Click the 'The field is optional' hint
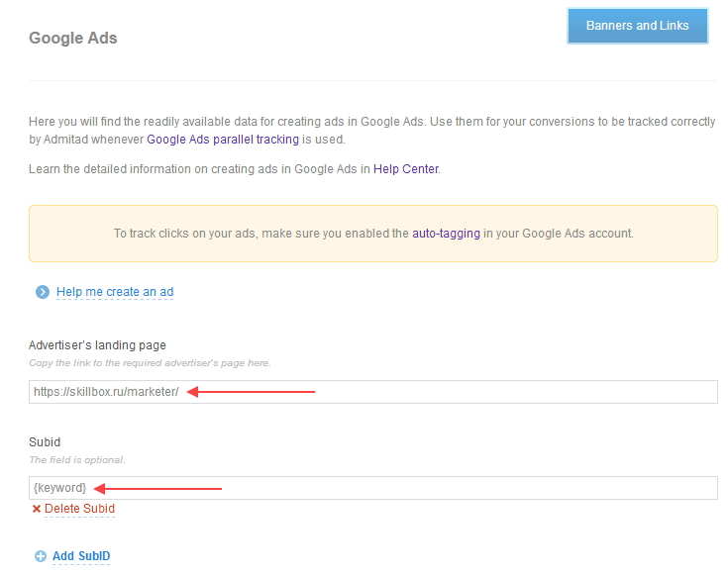The height and width of the screenshot is (577, 728). point(77,460)
